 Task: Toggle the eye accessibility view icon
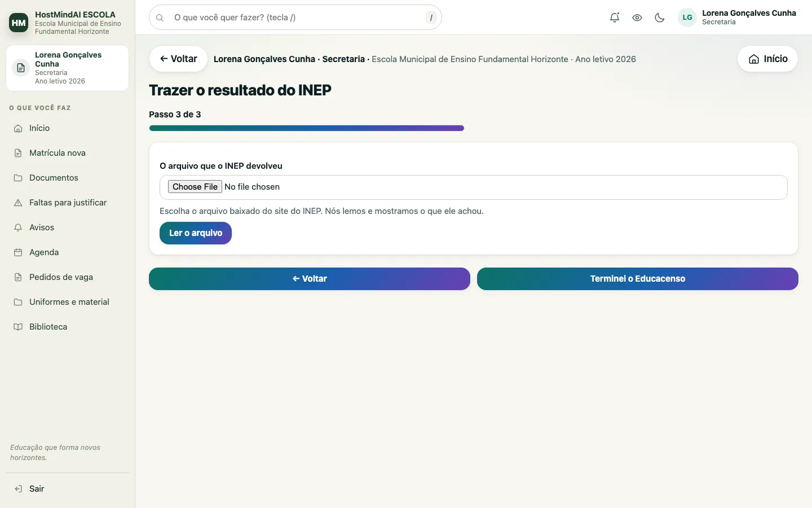(637, 17)
